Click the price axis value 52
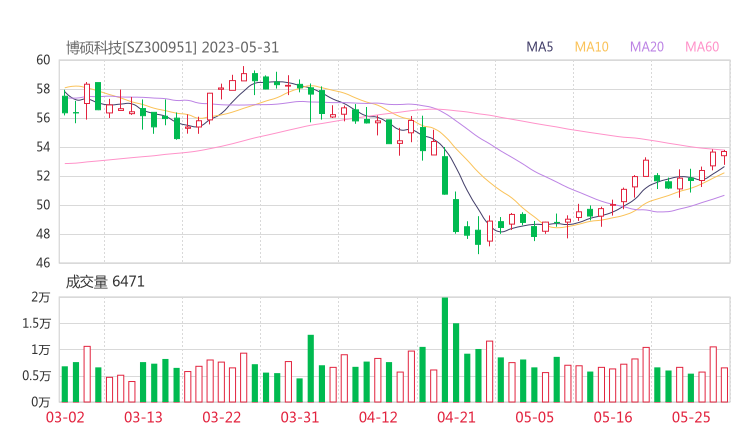 pyautogui.click(x=43, y=176)
